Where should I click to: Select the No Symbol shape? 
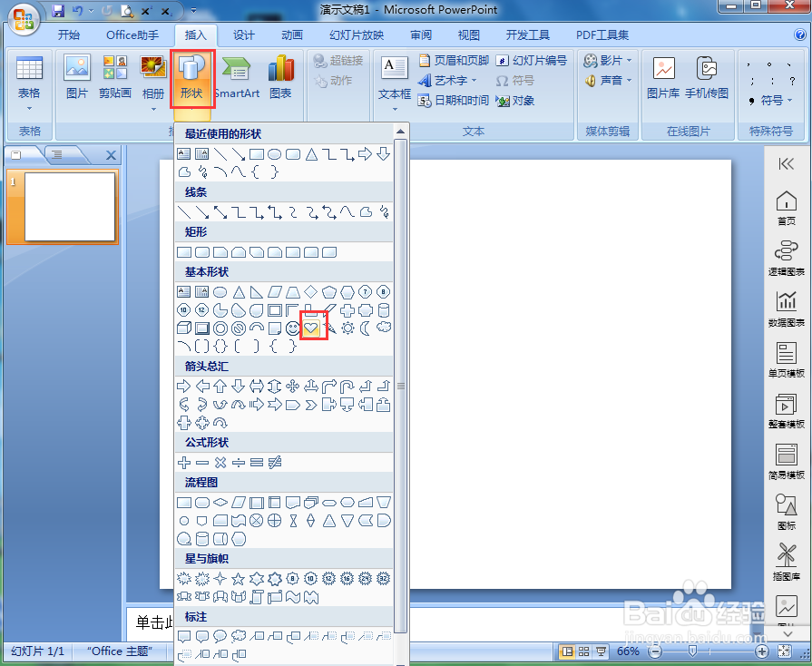click(239, 328)
